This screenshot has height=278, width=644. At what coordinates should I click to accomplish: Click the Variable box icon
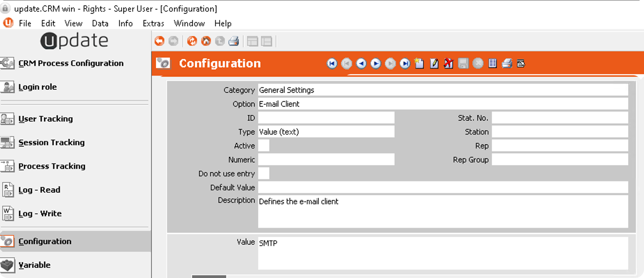tap(7, 265)
